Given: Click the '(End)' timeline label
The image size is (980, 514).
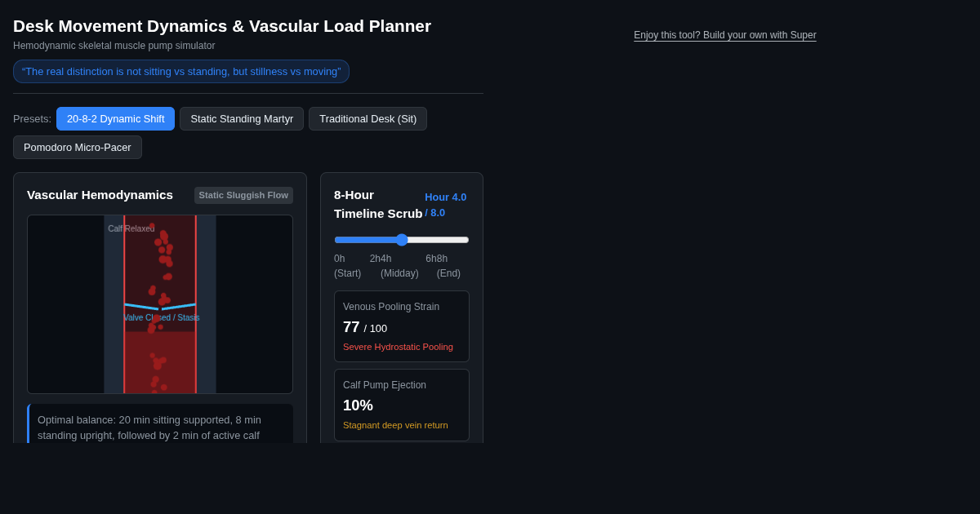Looking at the screenshot, I should [448, 273].
